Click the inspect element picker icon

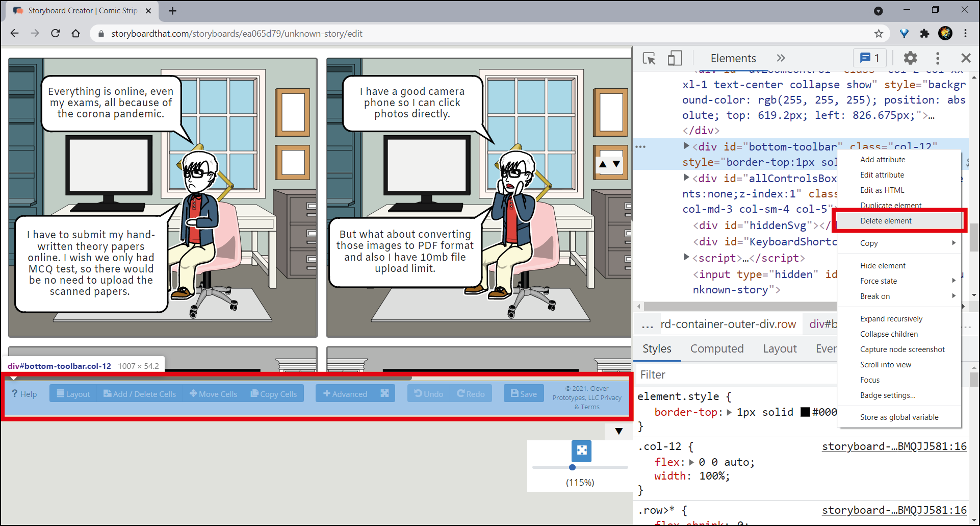[649, 58]
